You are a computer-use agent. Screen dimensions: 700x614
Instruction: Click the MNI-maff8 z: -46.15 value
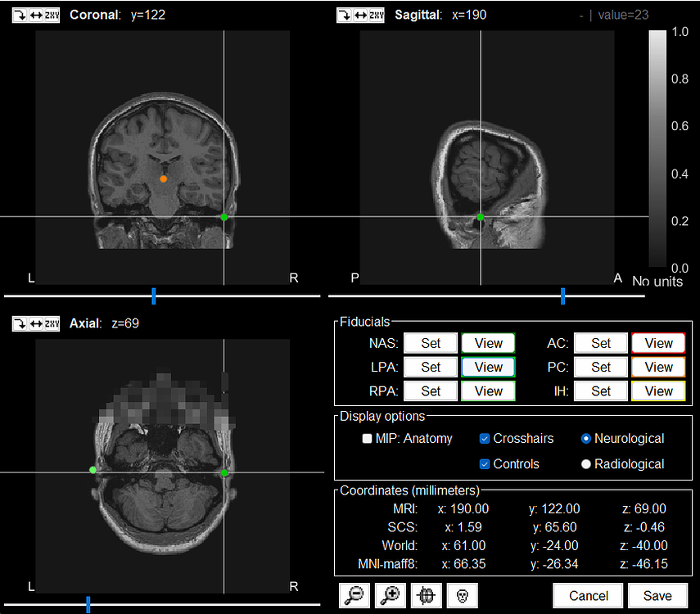point(644,564)
